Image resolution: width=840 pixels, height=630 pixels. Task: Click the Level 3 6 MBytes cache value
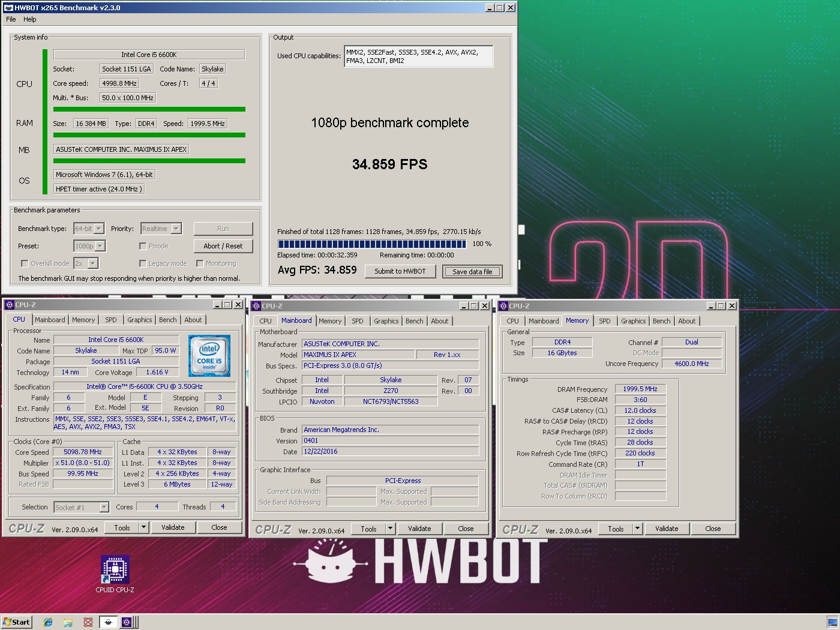click(x=177, y=485)
